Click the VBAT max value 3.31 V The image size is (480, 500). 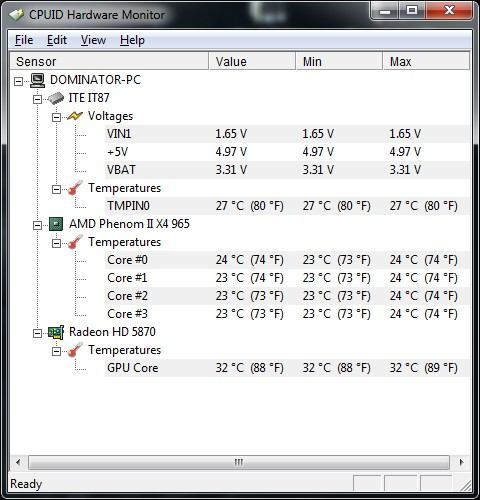(x=405, y=170)
